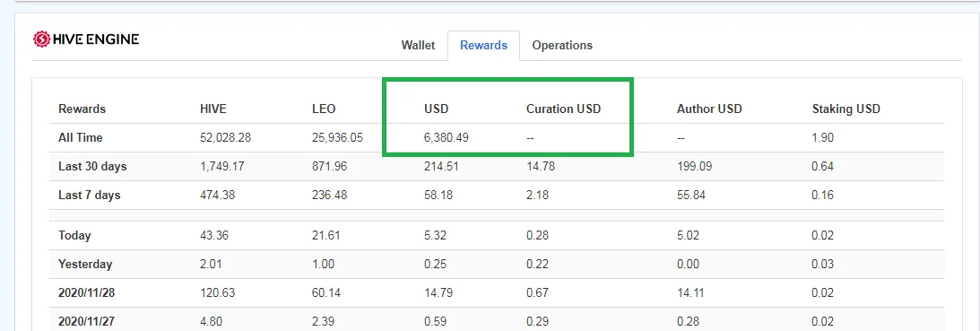Click the Yesterday row label
Image resolution: width=980 pixels, height=331 pixels.
pos(85,264)
